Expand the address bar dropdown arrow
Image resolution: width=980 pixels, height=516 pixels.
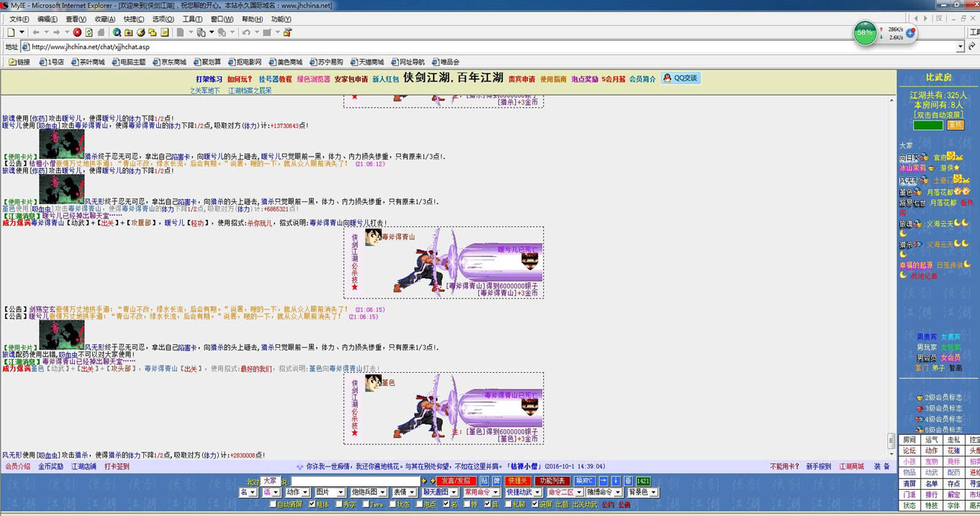(x=960, y=47)
